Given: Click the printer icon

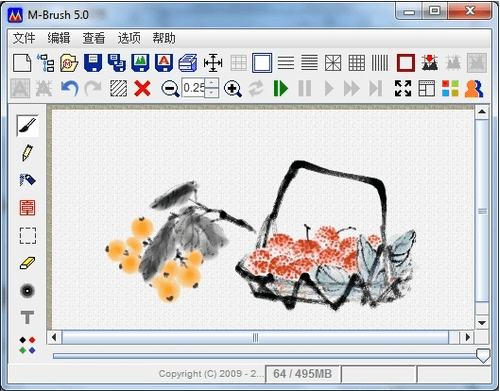Looking at the screenshot, I should pyautogui.click(x=188, y=63).
